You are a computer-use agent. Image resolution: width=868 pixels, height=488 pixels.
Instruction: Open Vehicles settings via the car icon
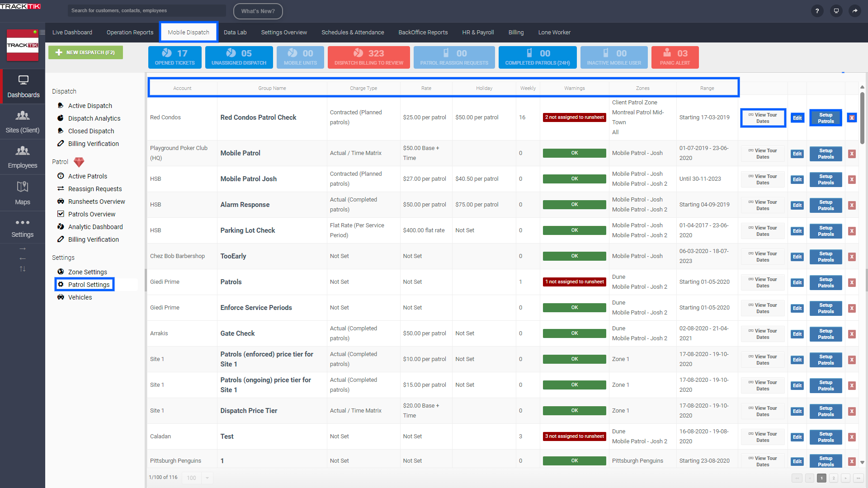pos(61,297)
